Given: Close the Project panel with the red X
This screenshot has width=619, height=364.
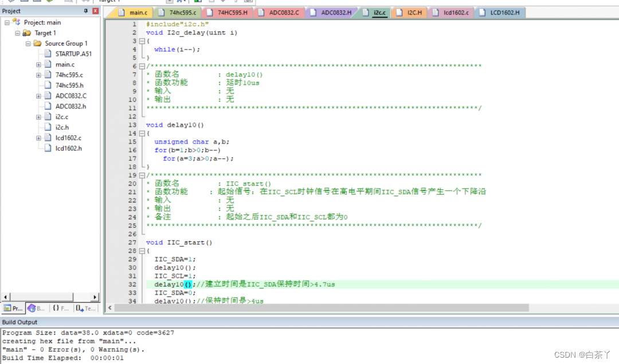Looking at the screenshot, I should click(x=95, y=11).
